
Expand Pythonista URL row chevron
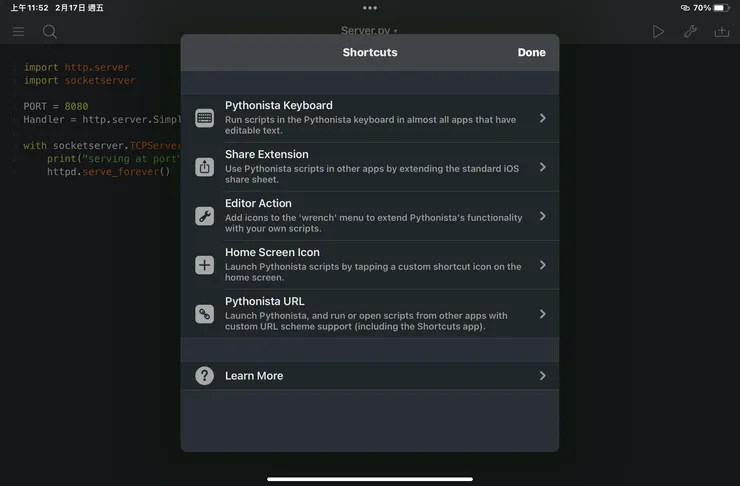[543, 314]
